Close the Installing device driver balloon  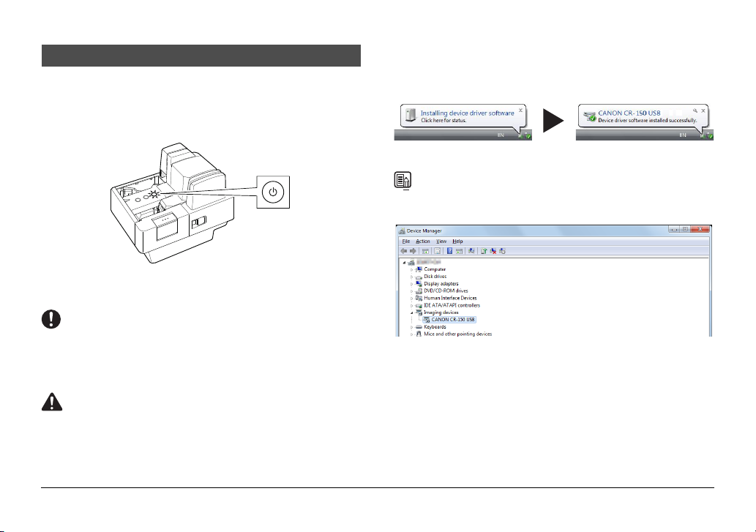tap(521, 110)
